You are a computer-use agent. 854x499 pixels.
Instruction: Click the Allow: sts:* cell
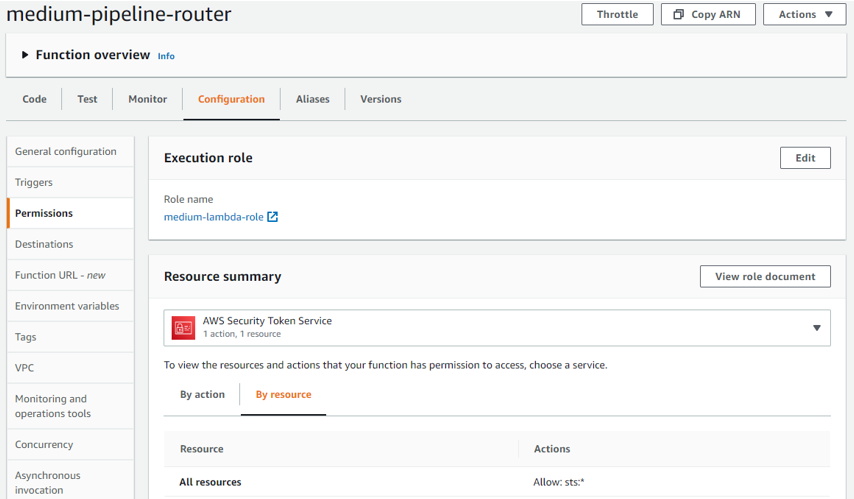(559, 482)
